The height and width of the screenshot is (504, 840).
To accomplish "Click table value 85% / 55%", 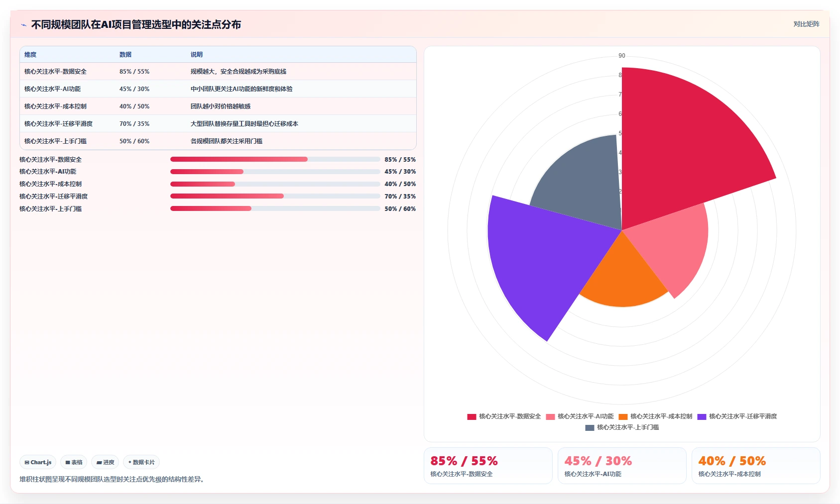I will point(134,72).
